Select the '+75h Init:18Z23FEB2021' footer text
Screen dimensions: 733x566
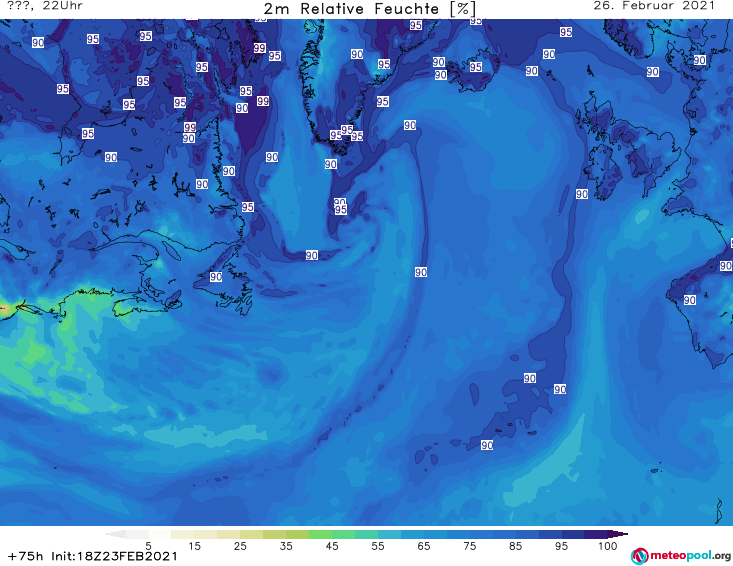[93, 556]
